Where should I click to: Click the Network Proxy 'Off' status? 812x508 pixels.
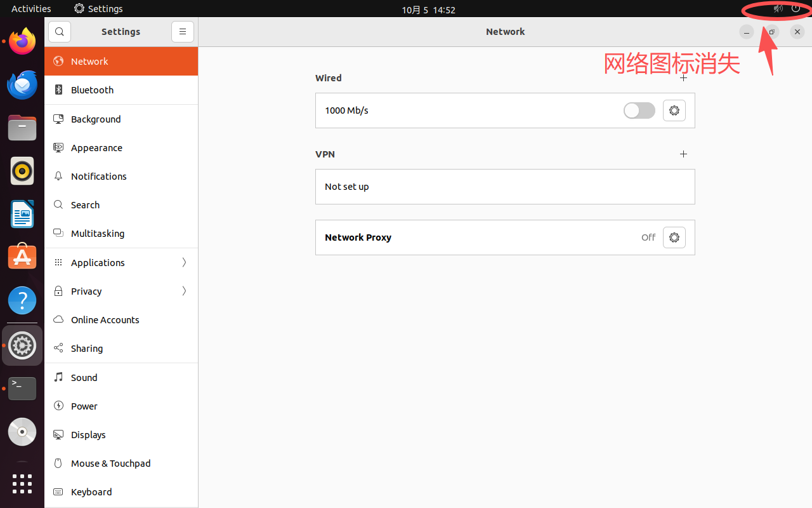[648, 237]
